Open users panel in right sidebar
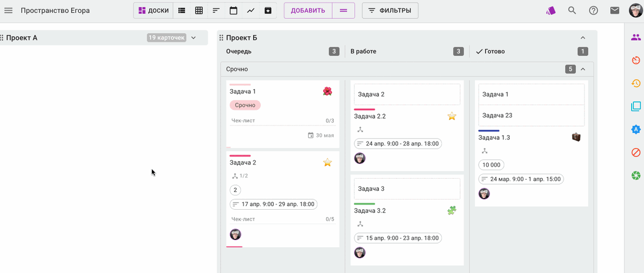 pos(636,38)
